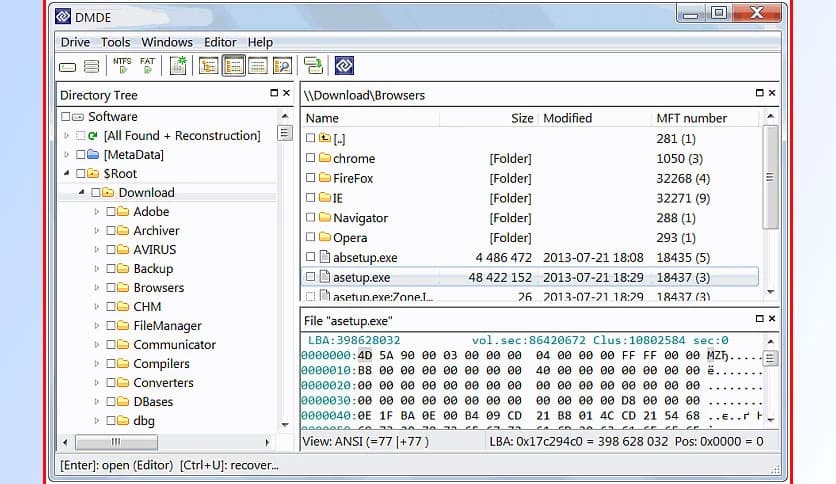Maximize the Directory Tree panel
836x484 pixels.
click(x=274, y=93)
